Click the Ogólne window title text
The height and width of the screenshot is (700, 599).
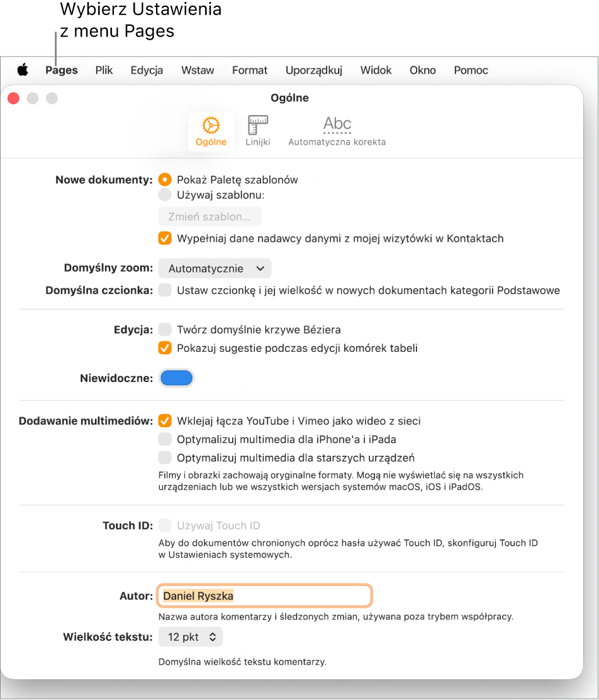point(289,98)
